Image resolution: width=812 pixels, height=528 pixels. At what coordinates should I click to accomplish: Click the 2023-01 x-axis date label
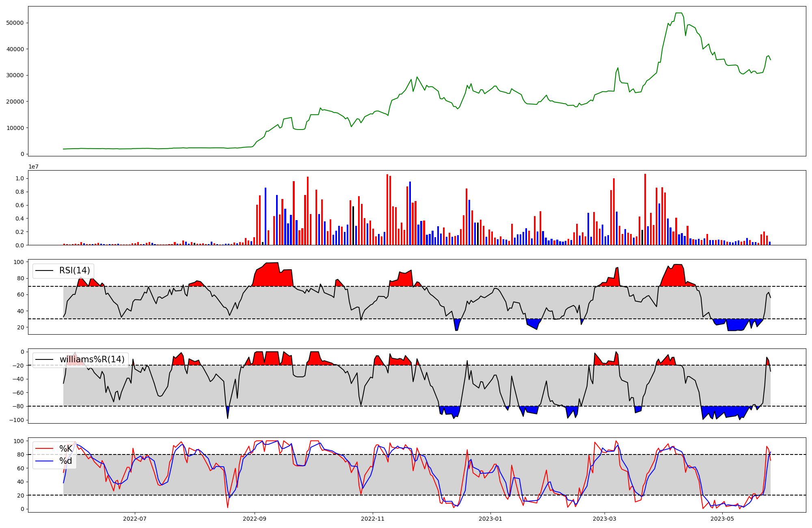pyautogui.click(x=490, y=519)
